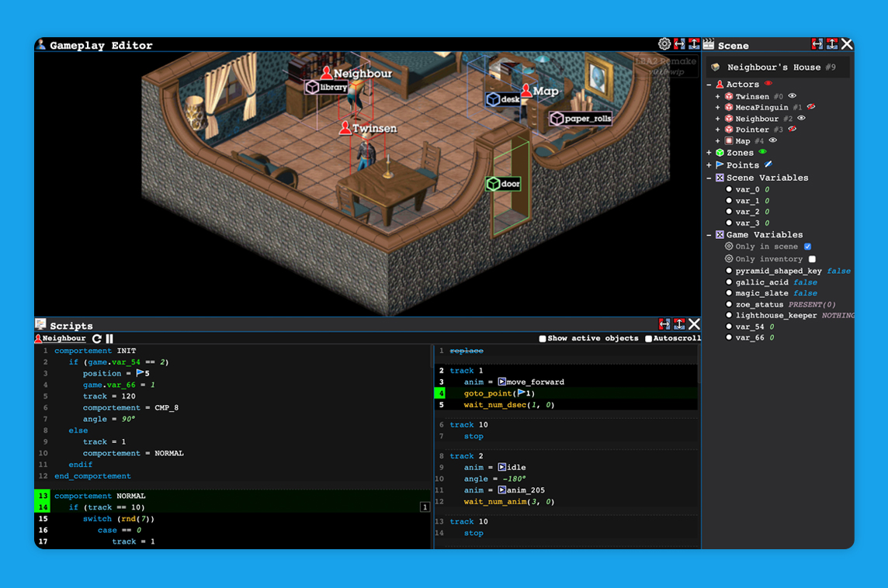Uncheck Only in scene checkbox

[807, 246]
